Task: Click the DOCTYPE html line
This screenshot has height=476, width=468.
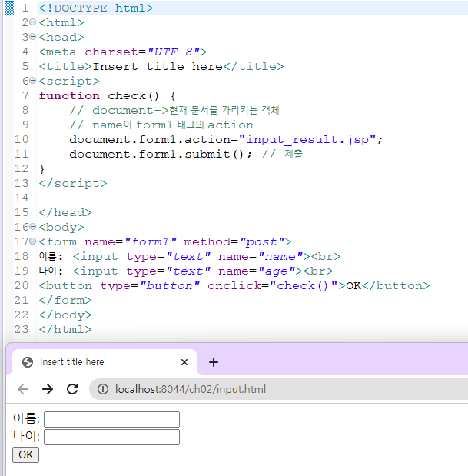Action: point(96,8)
